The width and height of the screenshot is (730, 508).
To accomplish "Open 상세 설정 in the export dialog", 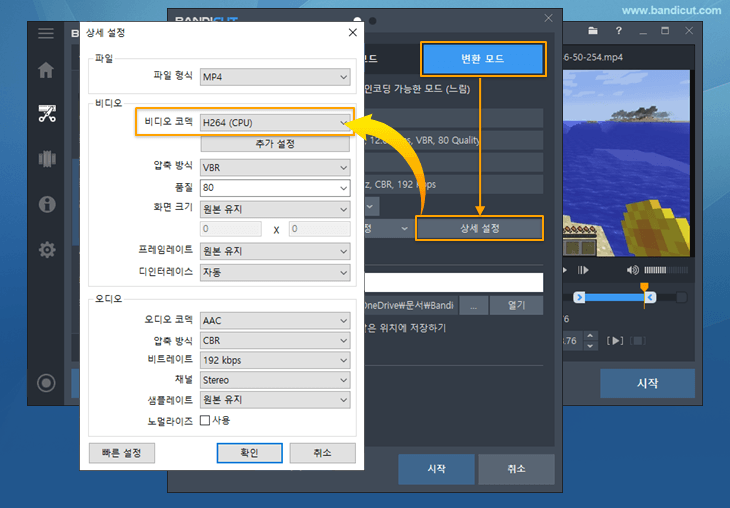I will tap(480, 228).
